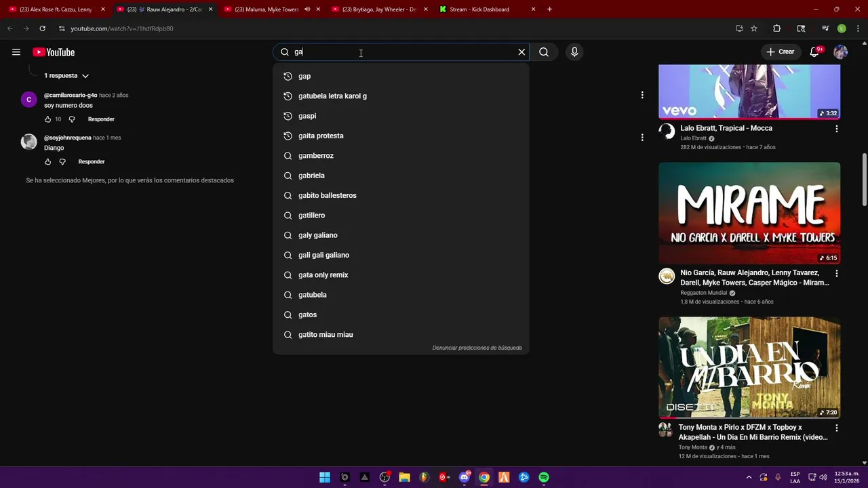Image resolution: width=868 pixels, height=488 pixels.
Task: Show hidden system tray icons
Action: pos(749,477)
